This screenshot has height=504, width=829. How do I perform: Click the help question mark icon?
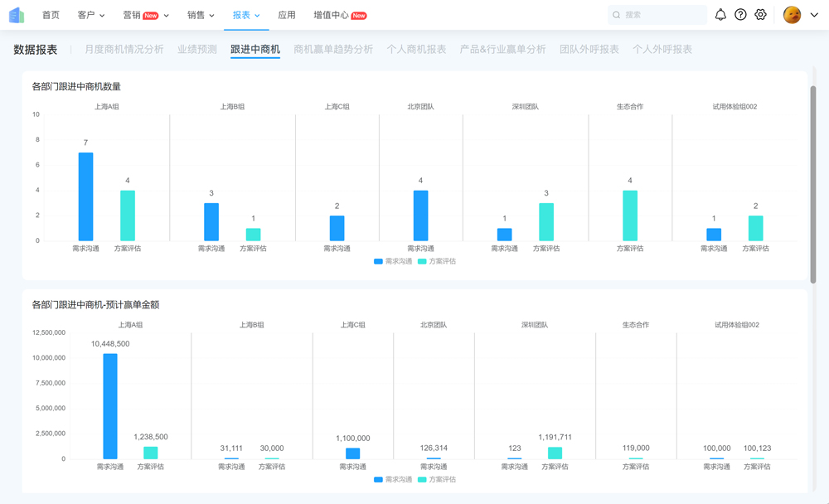(x=740, y=14)
